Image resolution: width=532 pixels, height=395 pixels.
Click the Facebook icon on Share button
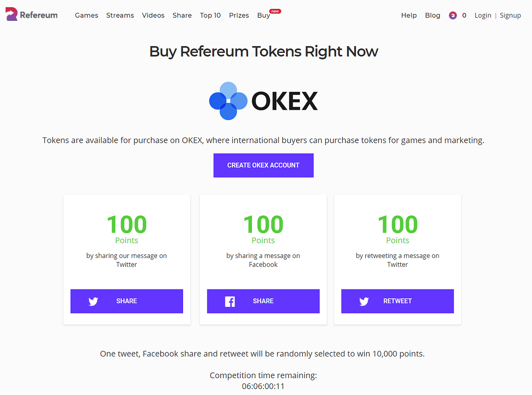(x=230, y=301)
